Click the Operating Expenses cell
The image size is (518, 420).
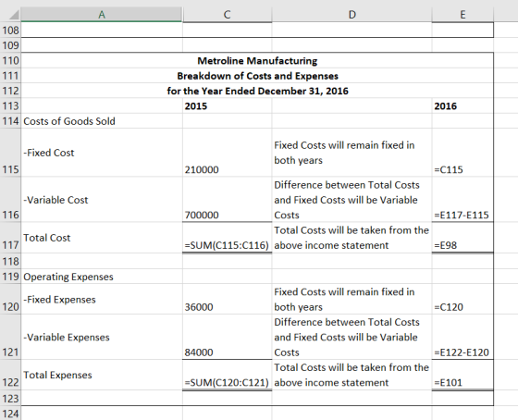(102, 277)
